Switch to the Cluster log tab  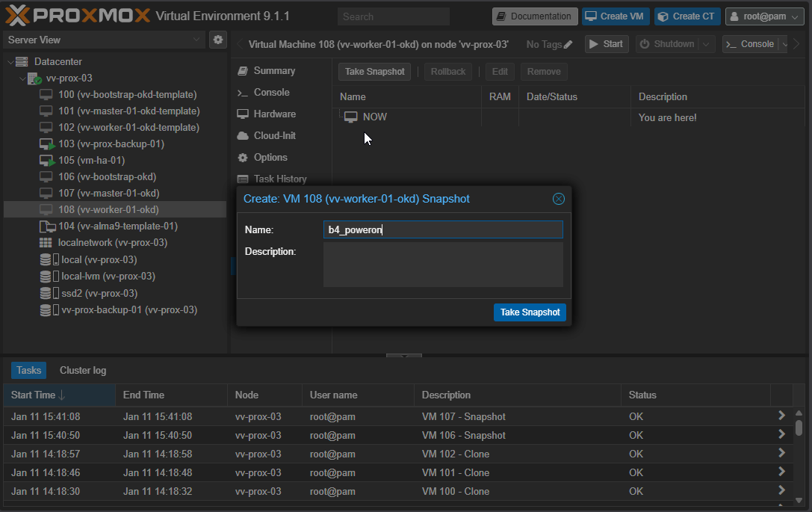point(83,370)
